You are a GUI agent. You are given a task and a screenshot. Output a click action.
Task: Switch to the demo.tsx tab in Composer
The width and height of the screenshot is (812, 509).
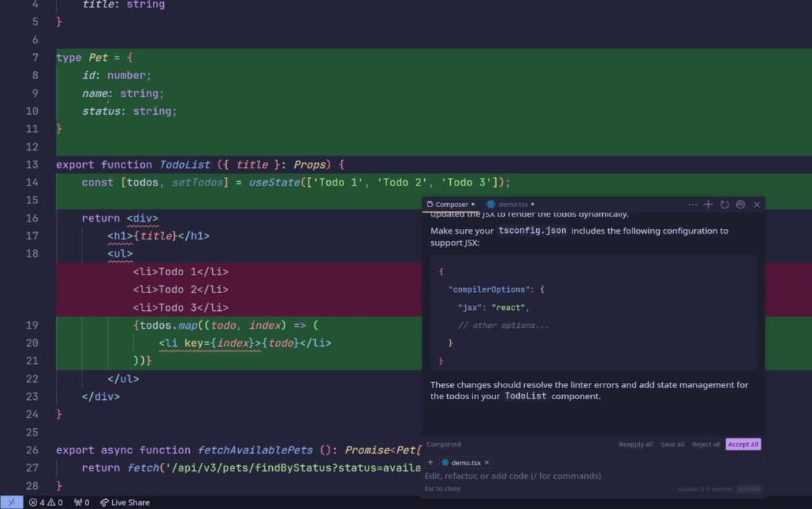[512, 205]
